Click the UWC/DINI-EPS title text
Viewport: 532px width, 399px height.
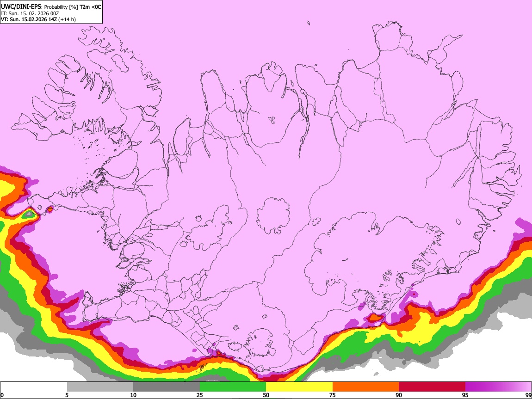(x=21, y=7)
